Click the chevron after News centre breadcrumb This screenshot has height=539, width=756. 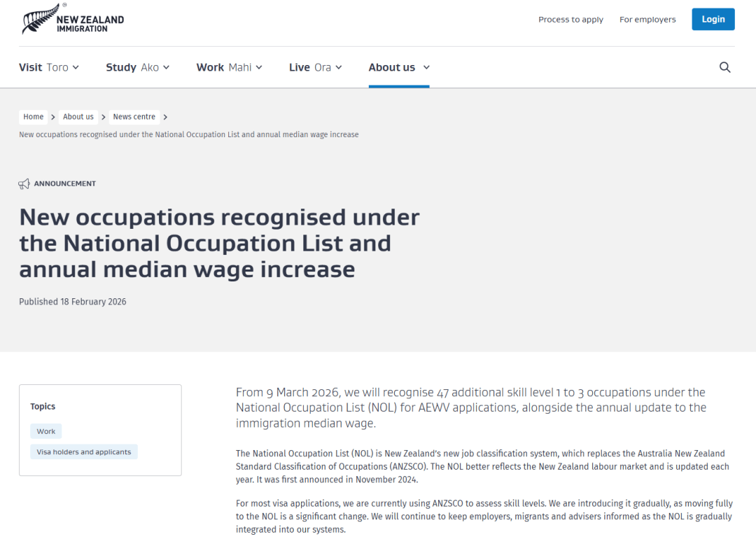[x=165, y=117]
